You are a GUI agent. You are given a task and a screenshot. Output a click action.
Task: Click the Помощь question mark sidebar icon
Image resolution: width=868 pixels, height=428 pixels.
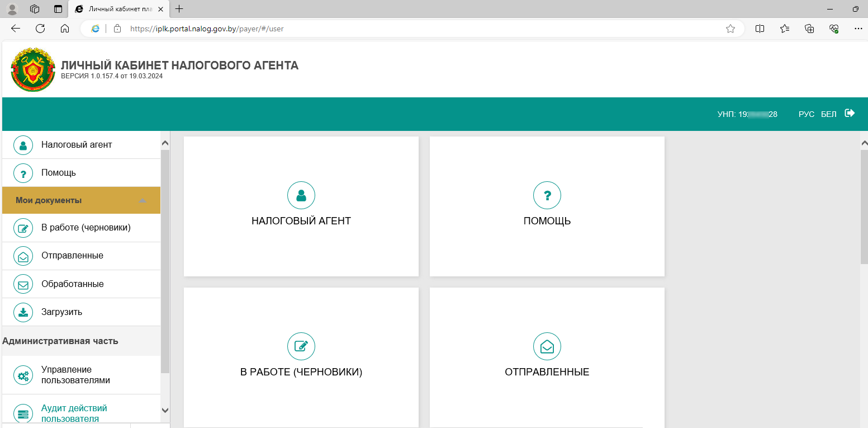click(23, 173)
